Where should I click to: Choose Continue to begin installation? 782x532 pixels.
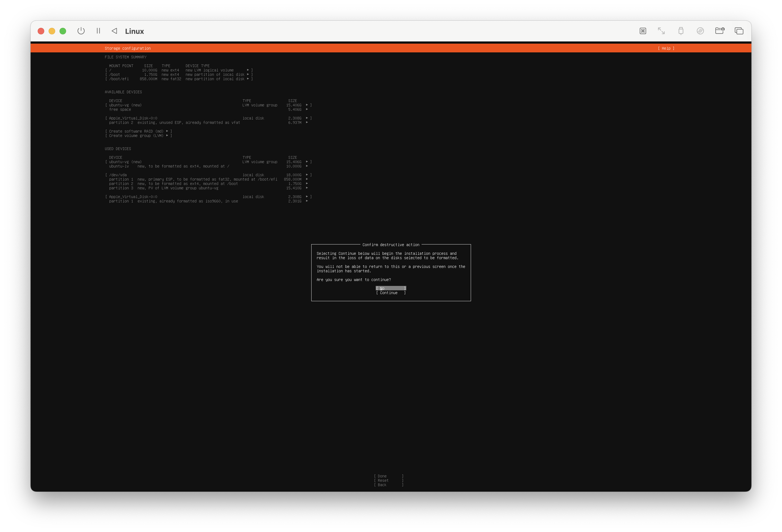(391, 293)
